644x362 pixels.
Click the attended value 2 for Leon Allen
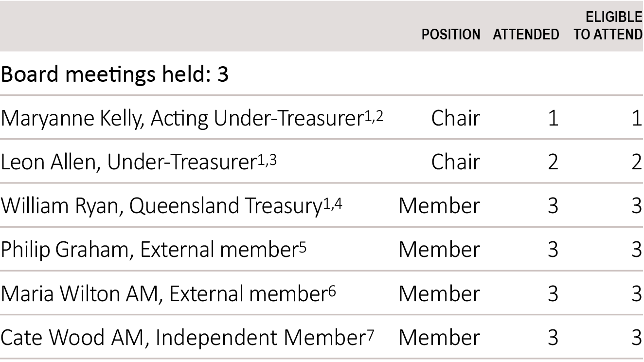point(553,162)
